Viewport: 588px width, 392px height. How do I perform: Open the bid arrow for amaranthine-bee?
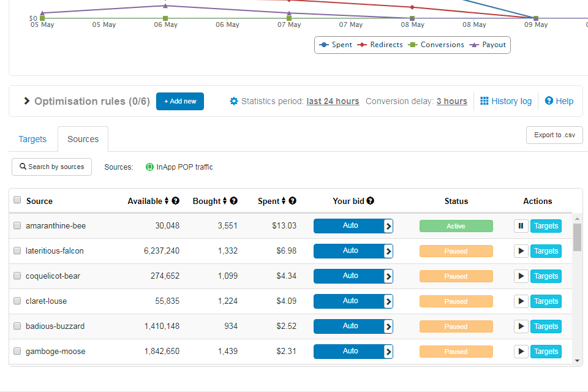click(388, 226)
